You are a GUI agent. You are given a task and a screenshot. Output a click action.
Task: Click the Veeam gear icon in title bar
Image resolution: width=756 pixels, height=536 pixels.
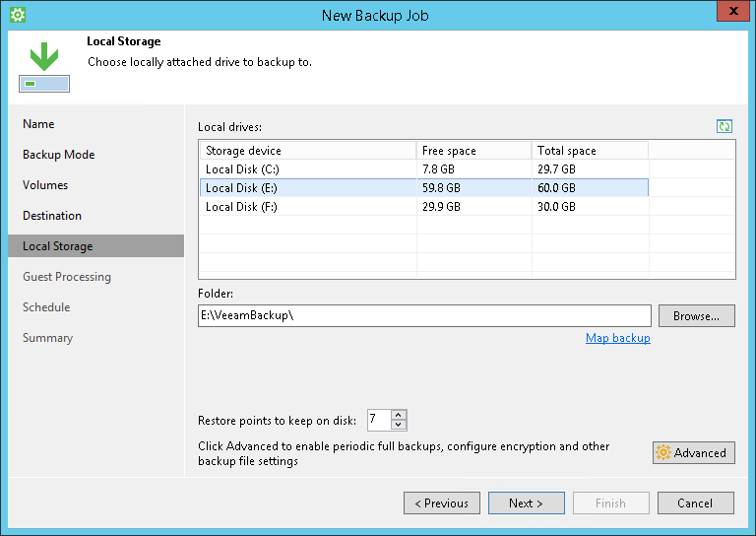17,15
